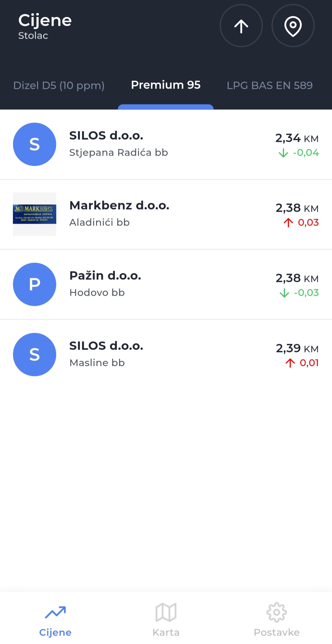
Task: Open Markbenz d.o.o. station details
Action: 119,214
